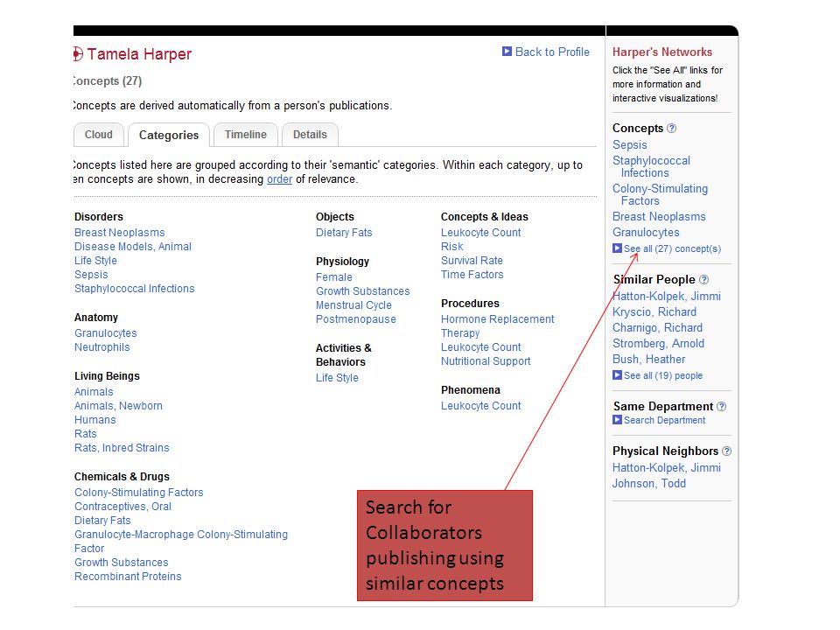Switch to the Cloud tab
840x630 pixels.
point(99,135)
